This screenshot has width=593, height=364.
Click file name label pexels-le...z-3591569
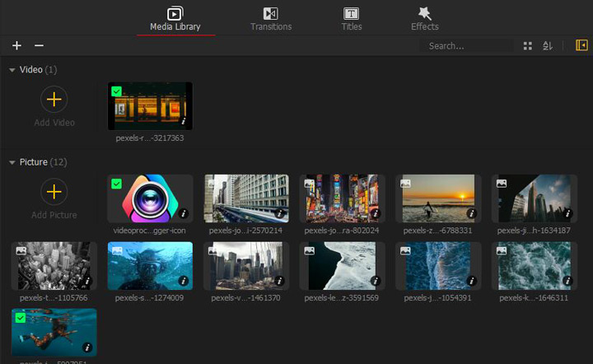coord(342,298)
